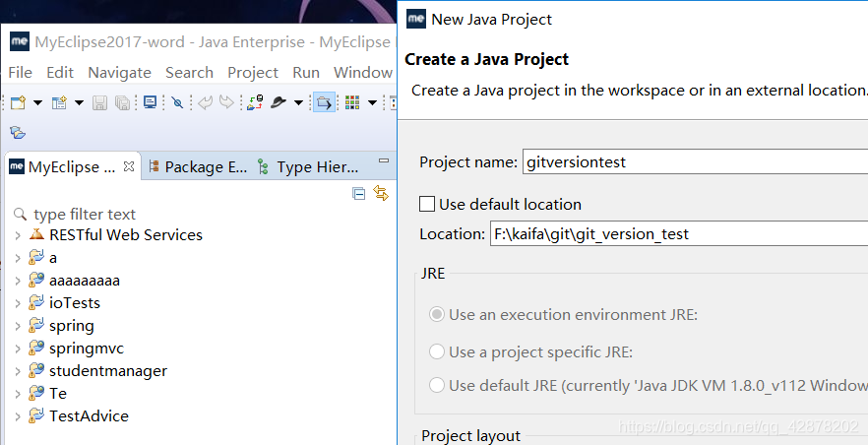This screenshot has height=445, width=868.
Task: Open the File menu
Action: pyautogui.click(x=20, y=73)
